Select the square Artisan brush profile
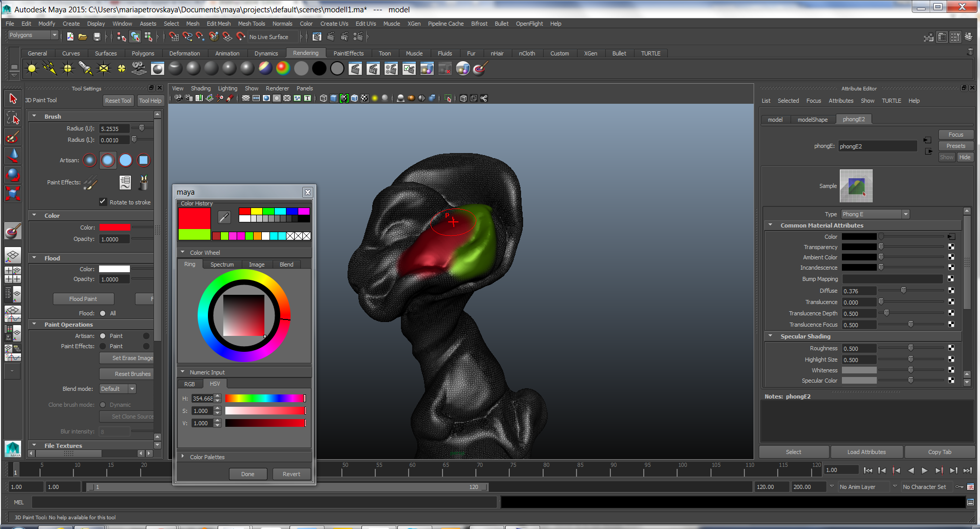Screen dimensions: 980x529 (x=144, y=160)
